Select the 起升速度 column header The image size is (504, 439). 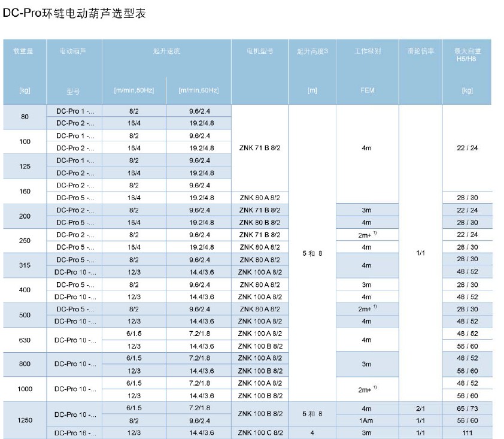coord(166,52)
